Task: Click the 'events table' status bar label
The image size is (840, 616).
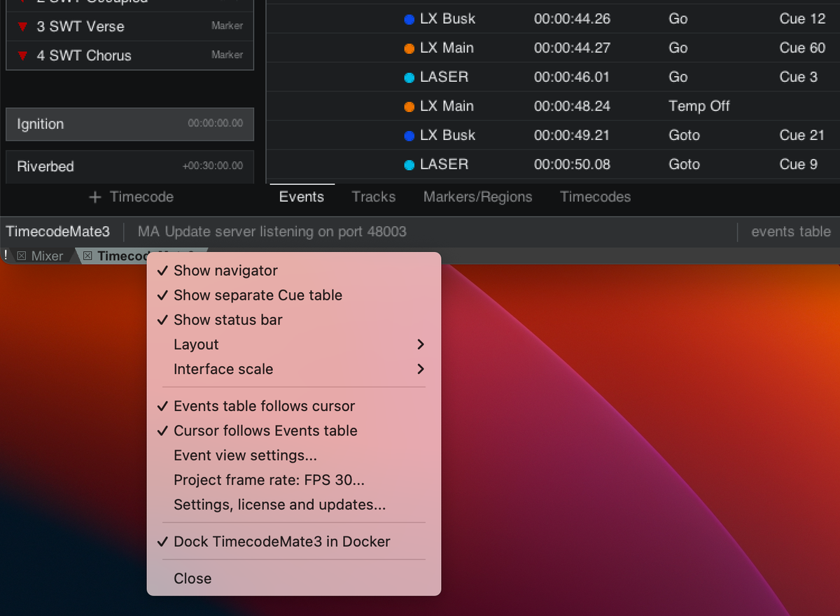Action: [x=791, y=232]
